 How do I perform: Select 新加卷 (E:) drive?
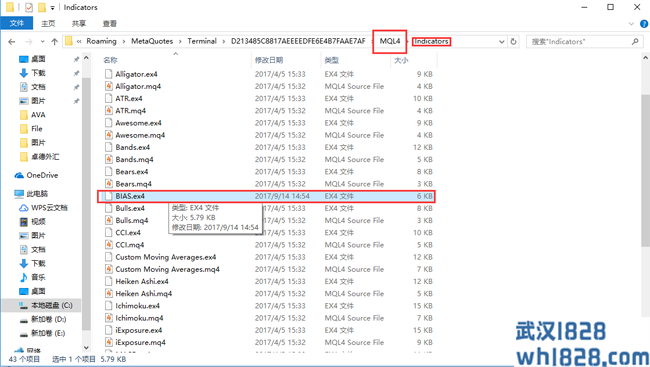point(48,333)
